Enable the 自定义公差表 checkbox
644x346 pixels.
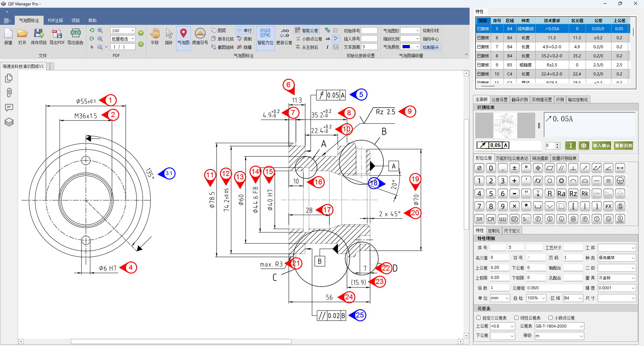tap(479, 318)
